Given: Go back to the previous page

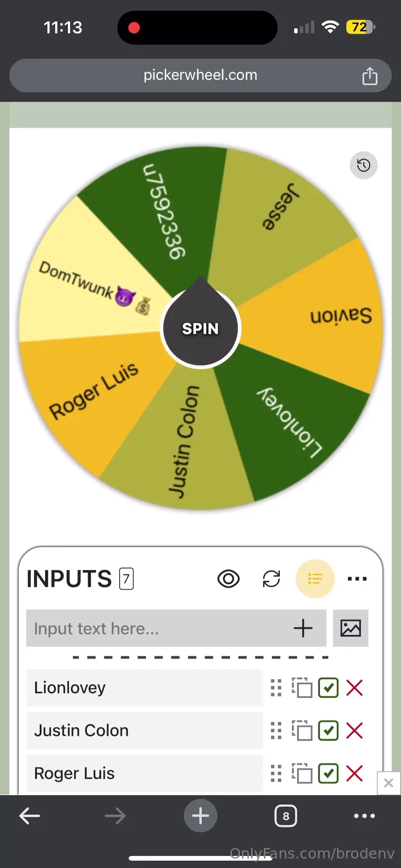Looking at the screenshot, I should point(30,816).
